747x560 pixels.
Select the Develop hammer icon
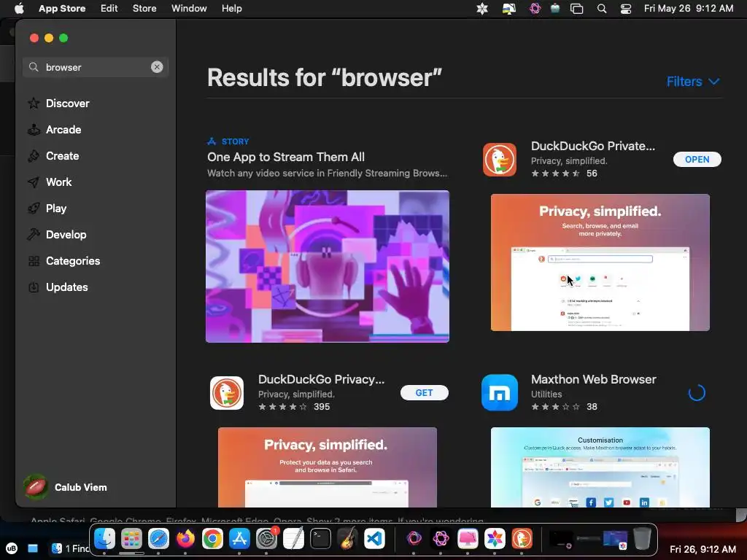(34, 234)
